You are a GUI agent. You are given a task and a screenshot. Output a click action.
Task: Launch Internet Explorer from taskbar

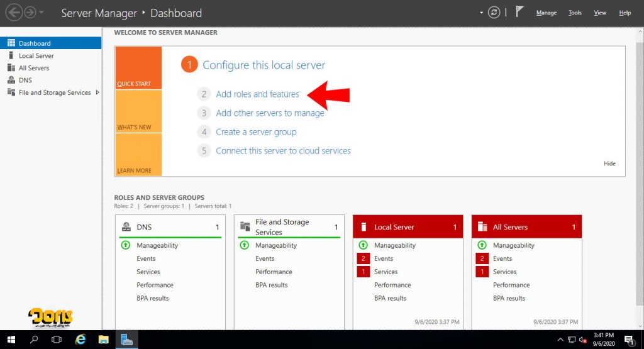[x=80, y=340]
